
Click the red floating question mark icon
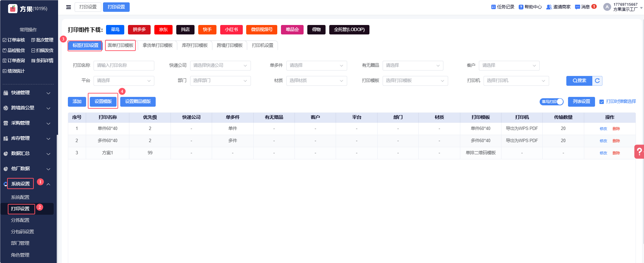coord(639,152)
